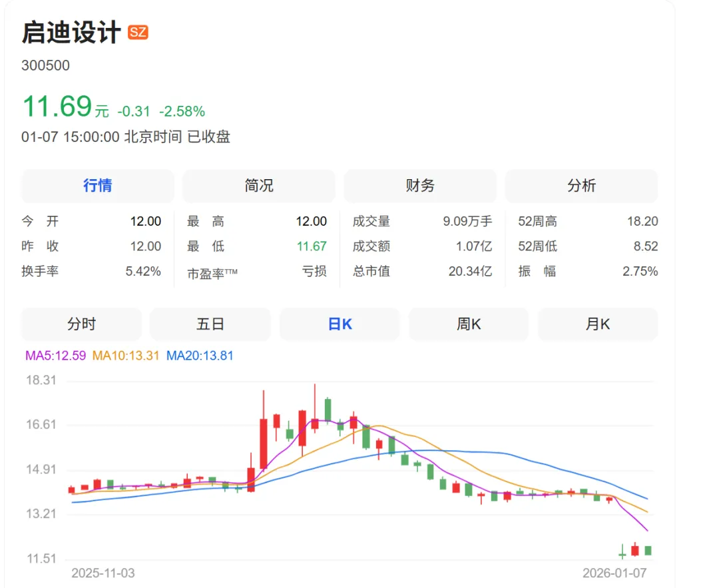Click the 成交量 value 9.09万手
The image size is (719, 588).
click(x=468, y=222)
